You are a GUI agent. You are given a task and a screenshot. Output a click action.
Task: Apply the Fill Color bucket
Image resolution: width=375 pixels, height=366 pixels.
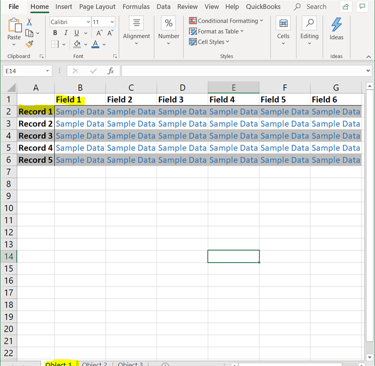[77, 44]
